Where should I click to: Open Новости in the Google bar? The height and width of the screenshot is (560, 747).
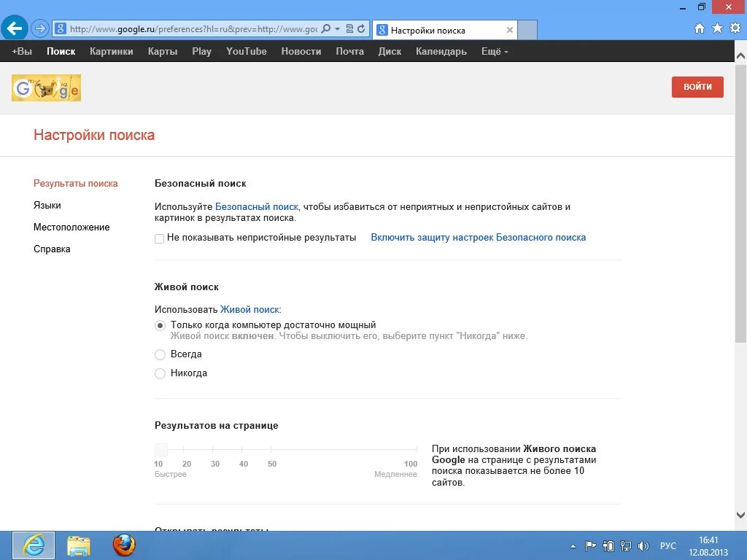[x=301, y=52]
